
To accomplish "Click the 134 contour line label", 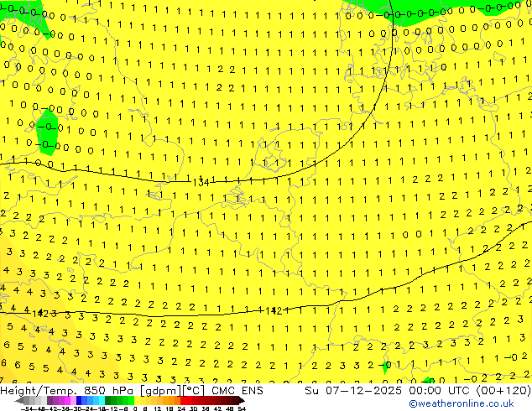I will (201, 183).
